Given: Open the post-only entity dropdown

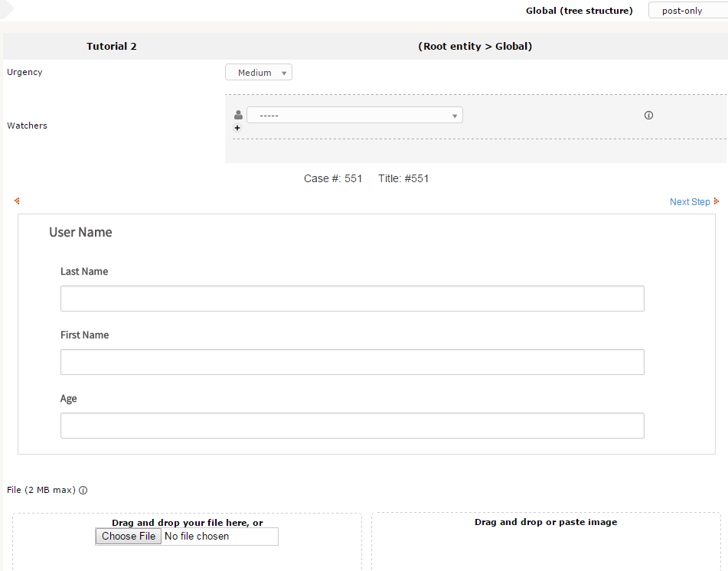Looking at the screenshot, I should (687, 11).
